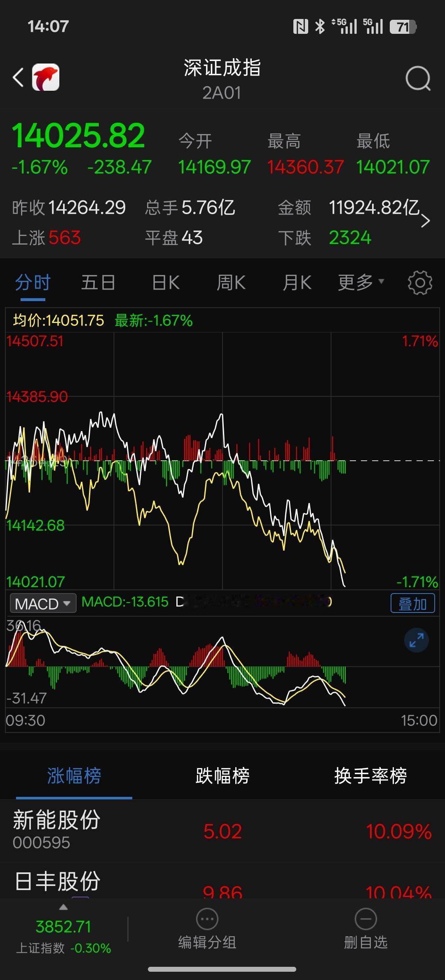445x980 pixels.
Task: Tap the -238.47 point change
Action: pos(119,167)
